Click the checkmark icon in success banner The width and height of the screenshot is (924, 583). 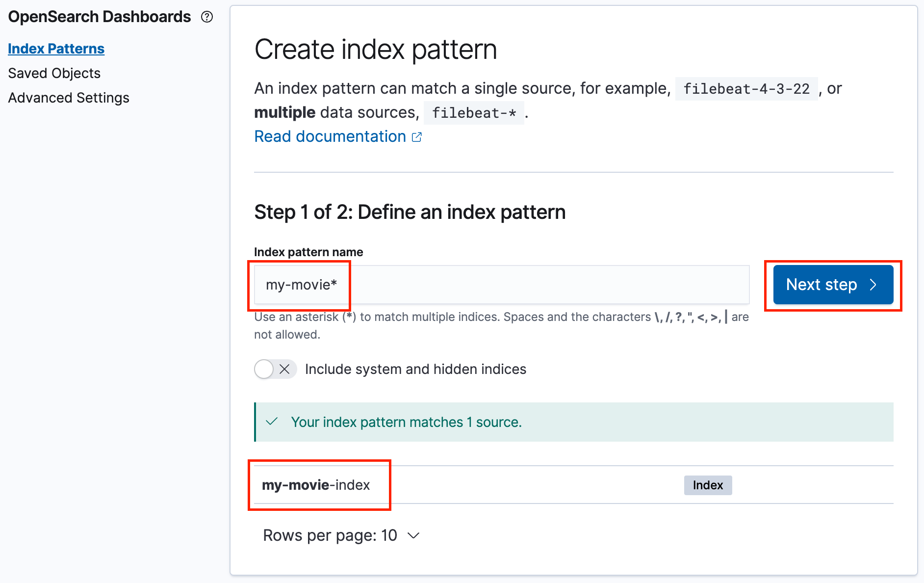[272, 422]
